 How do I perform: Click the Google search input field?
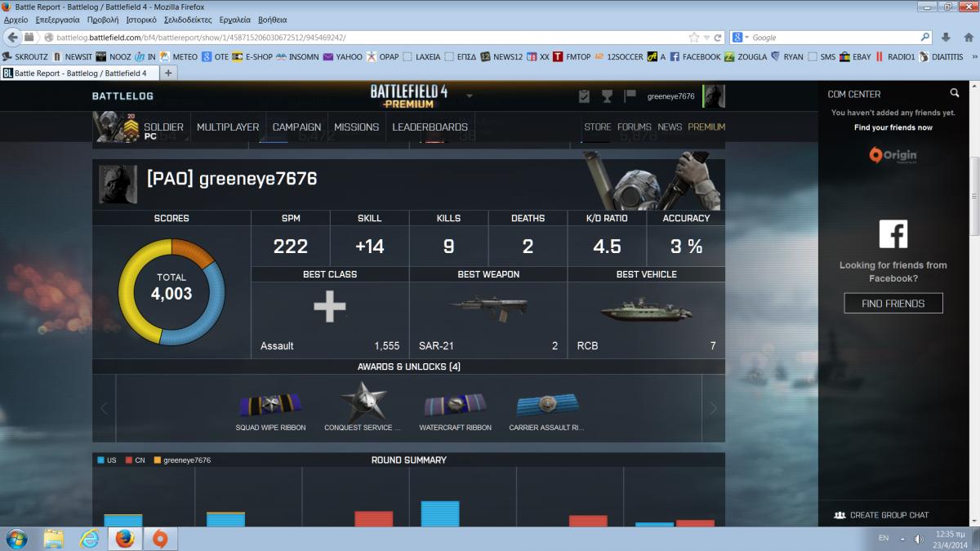pos(835,38)
